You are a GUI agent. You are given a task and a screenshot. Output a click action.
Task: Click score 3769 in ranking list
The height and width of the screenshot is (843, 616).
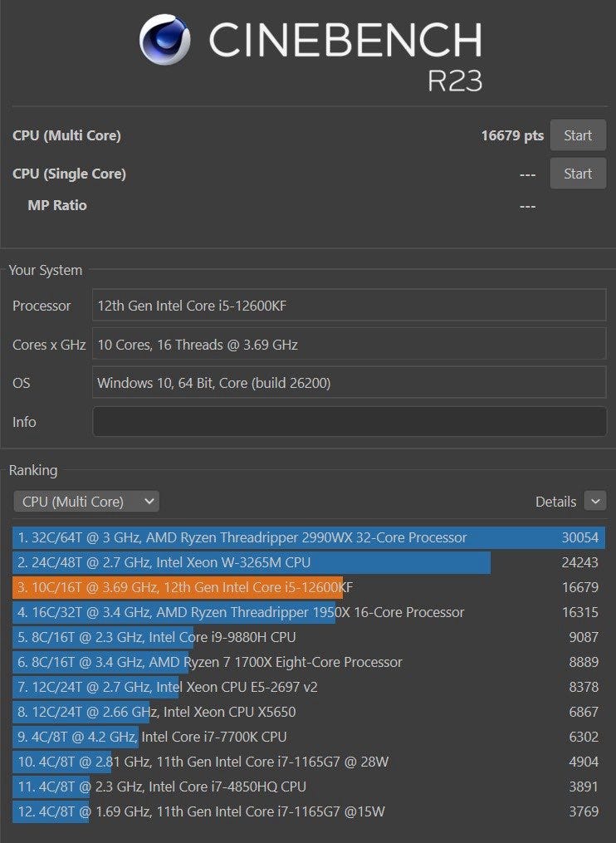(584, 811)
